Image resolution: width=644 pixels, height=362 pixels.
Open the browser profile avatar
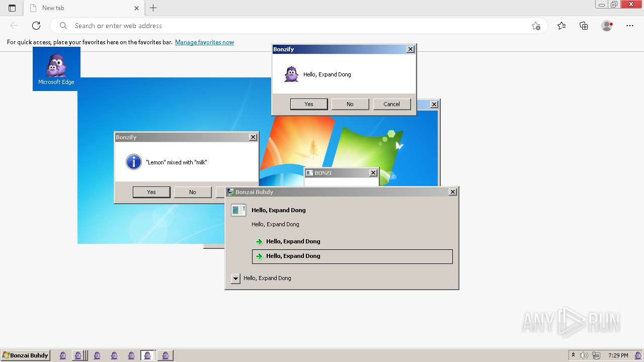tap(607, 26)
